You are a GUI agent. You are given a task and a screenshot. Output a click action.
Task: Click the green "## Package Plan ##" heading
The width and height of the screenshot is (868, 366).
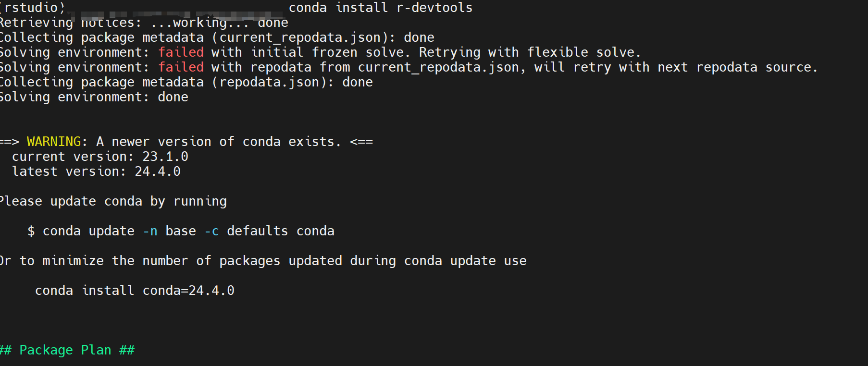pos(67,350)
